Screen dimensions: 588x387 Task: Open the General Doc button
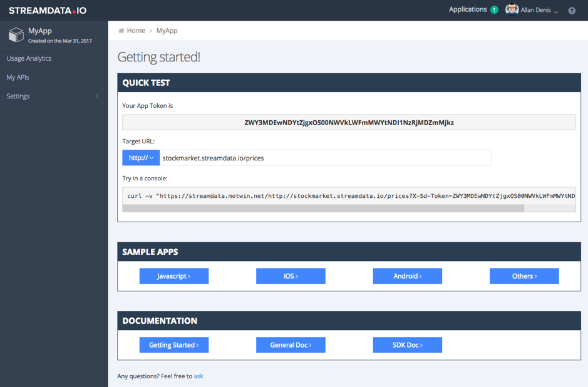(291, 345)
